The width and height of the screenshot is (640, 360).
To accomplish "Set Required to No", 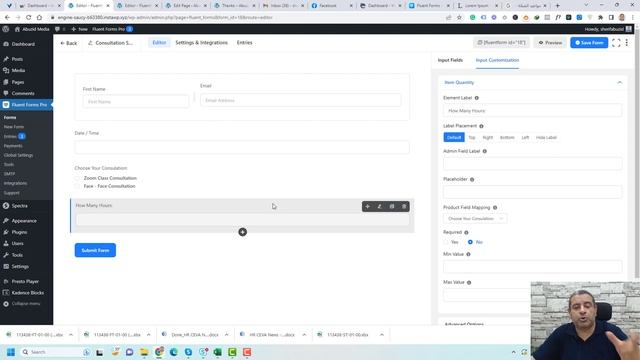I will point(470,242).
